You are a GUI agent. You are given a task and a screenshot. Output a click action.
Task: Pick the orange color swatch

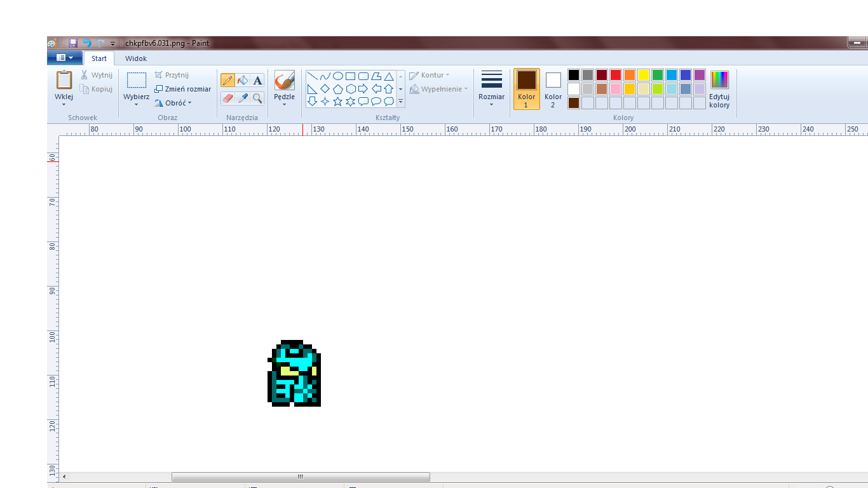tap(630, 75)
